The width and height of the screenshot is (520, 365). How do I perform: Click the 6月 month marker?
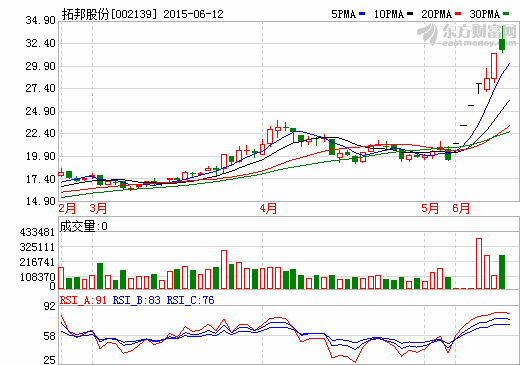click(461, 208)
